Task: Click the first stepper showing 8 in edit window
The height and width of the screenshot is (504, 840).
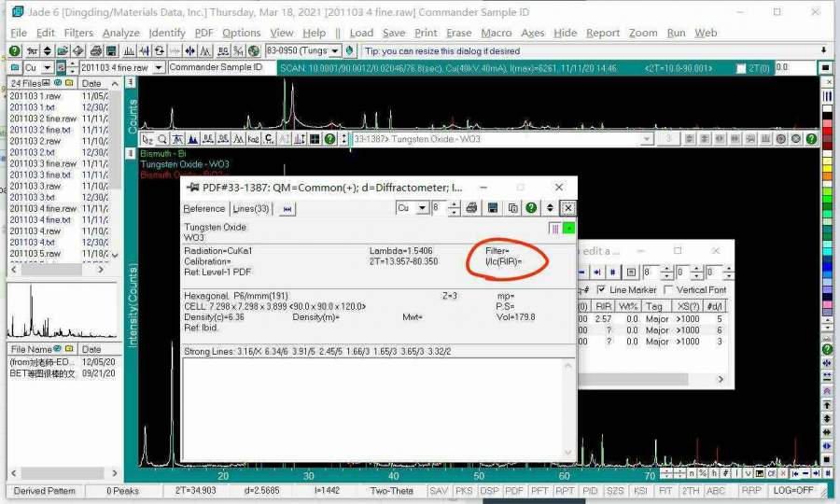Action: tap(667, 273)
